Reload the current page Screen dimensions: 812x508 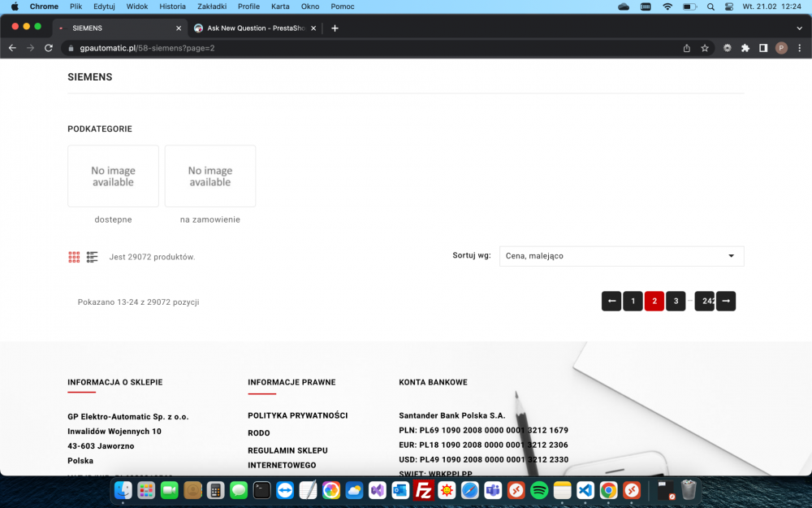(x=48, y=48)
